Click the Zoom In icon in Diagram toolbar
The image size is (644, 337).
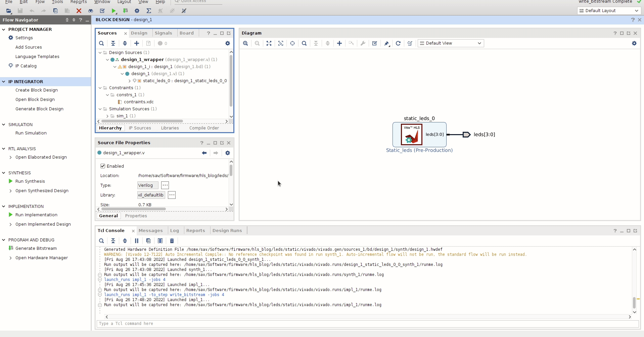pyautogui.click(x=245, y=43)
